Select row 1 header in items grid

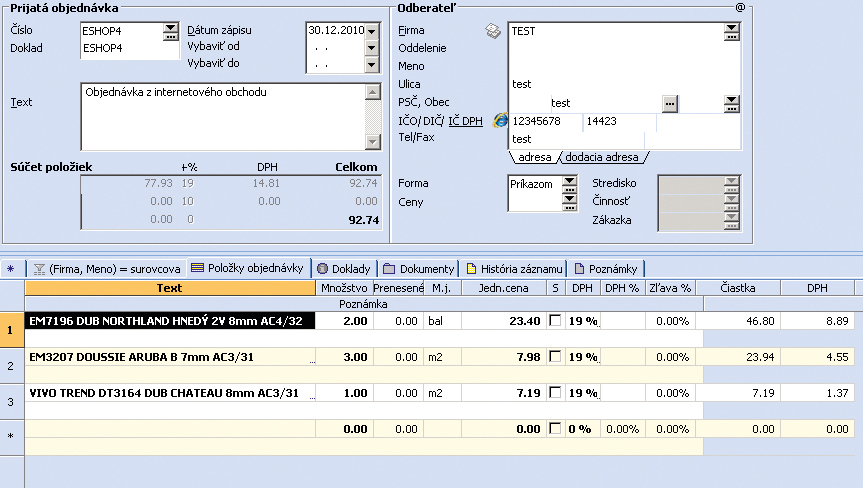[x=12, y=330]
